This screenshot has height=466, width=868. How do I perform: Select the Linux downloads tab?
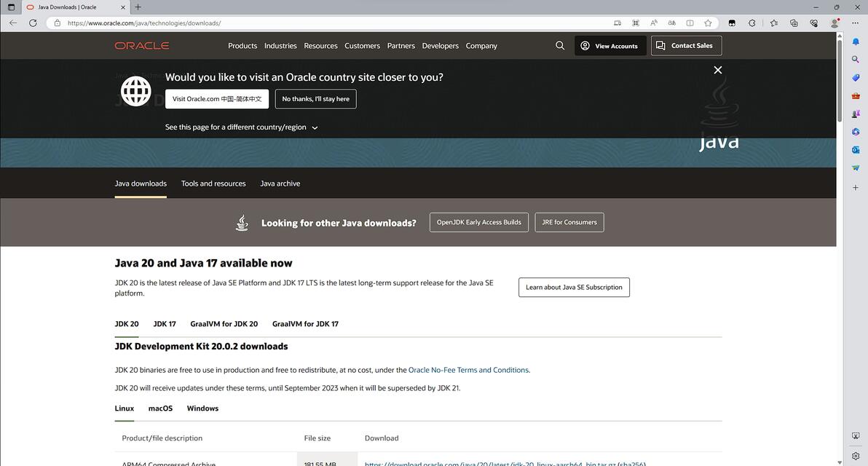pos(124,408)
